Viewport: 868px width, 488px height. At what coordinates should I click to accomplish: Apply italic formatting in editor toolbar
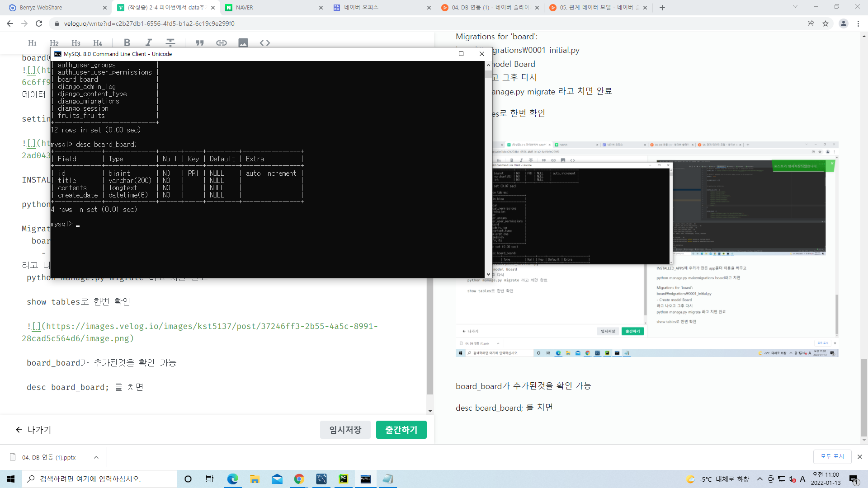149,42
